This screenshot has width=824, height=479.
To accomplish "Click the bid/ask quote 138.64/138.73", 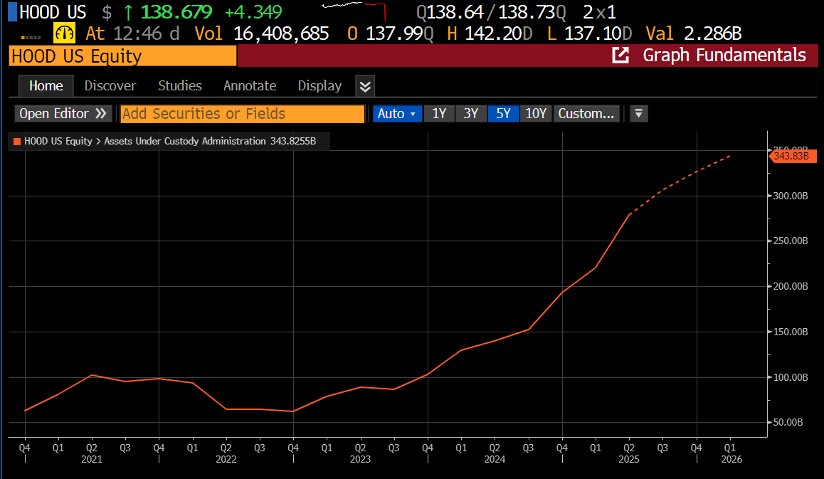I will (x=491, y=12).
